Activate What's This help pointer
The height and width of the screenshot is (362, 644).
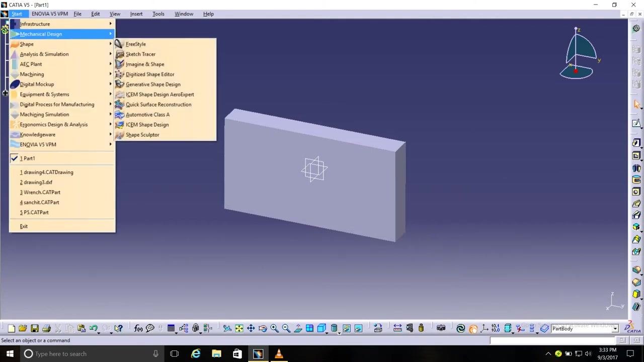coord(118,328)
